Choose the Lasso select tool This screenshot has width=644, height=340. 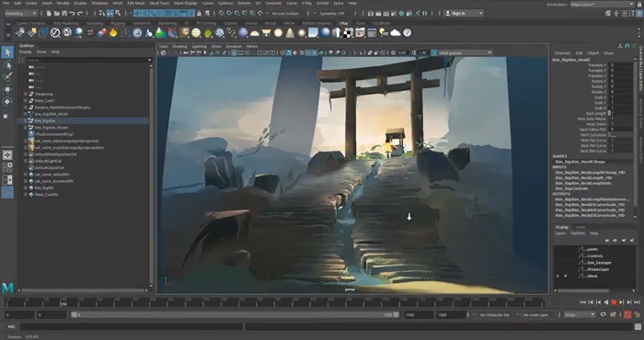pos(7,65)
